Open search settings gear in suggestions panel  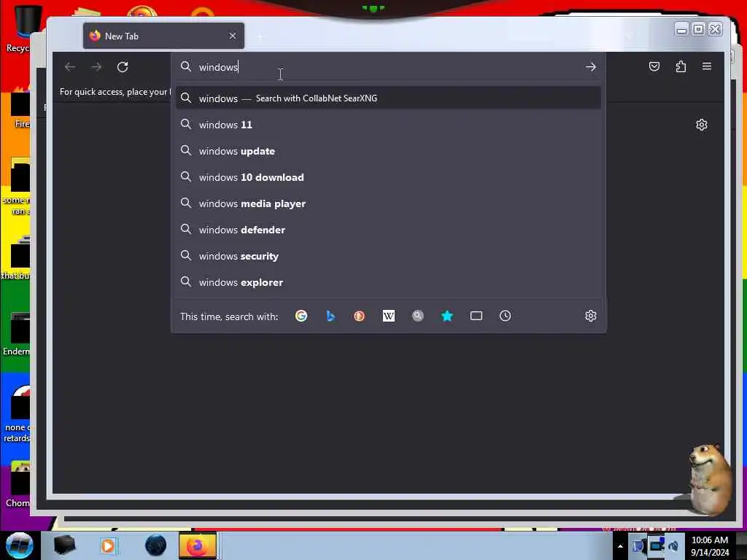591,316
